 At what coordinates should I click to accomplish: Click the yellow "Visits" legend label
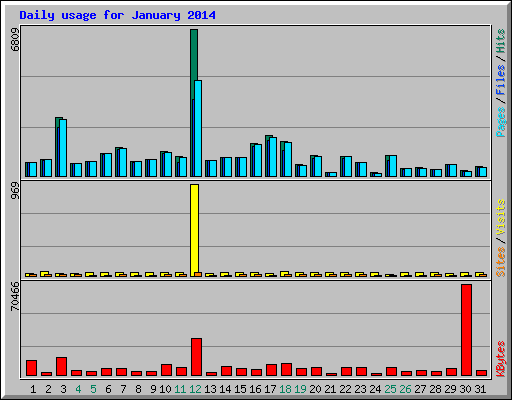pyautogui.click(x=500, y=218)
